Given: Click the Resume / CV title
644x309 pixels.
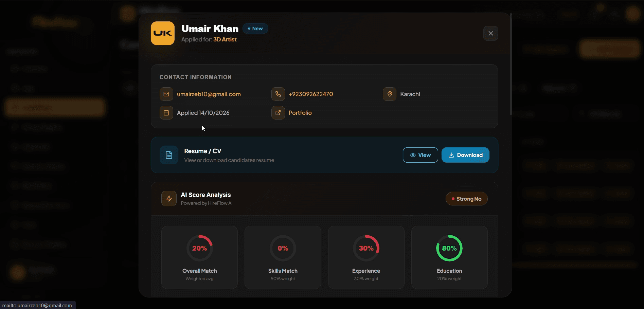Looking at the screenshot, I should click(x=203, y=151).
